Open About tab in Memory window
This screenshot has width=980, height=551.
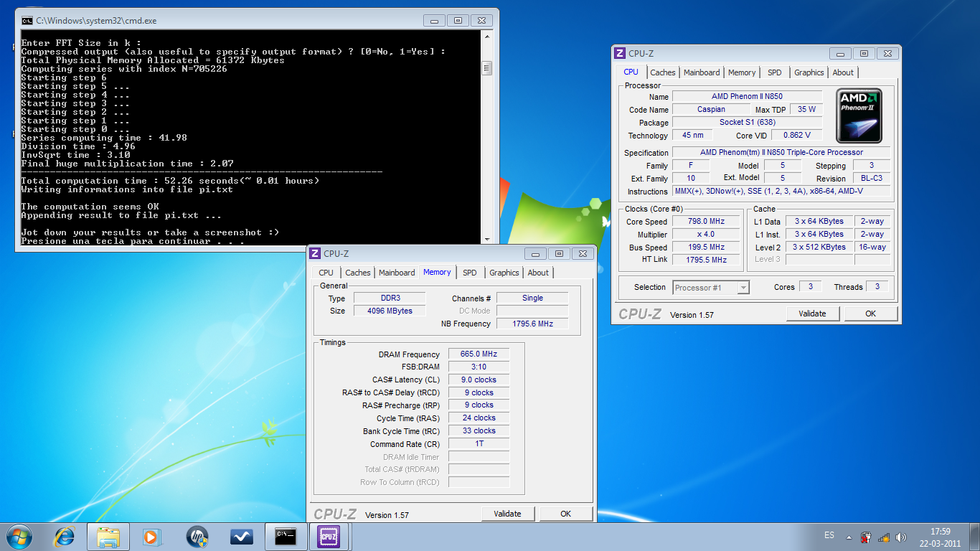[538, 273]
